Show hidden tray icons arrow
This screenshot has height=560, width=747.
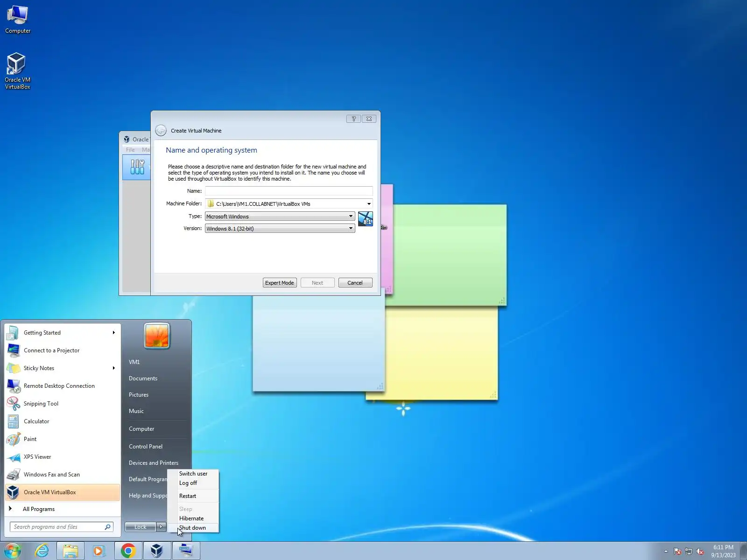666,551
